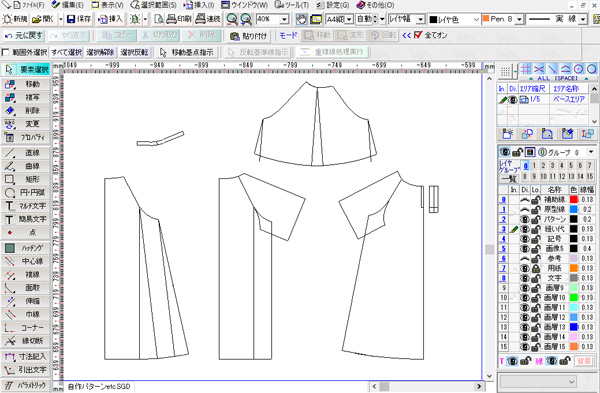Activate the hand pan tool icon
600x393 pixels.
[302, 19]
